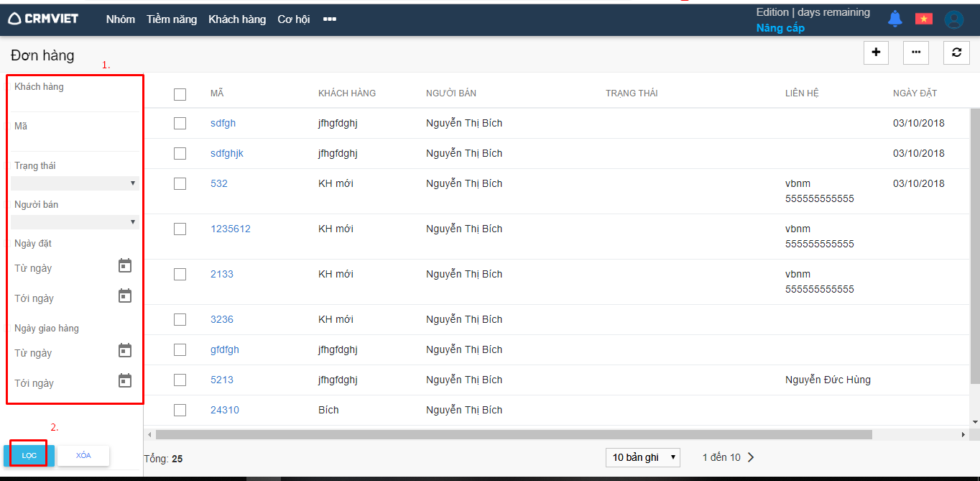Screen dimensions: 980x481
Task: Expand the Người bán dropdown
Action: [75, 222]
